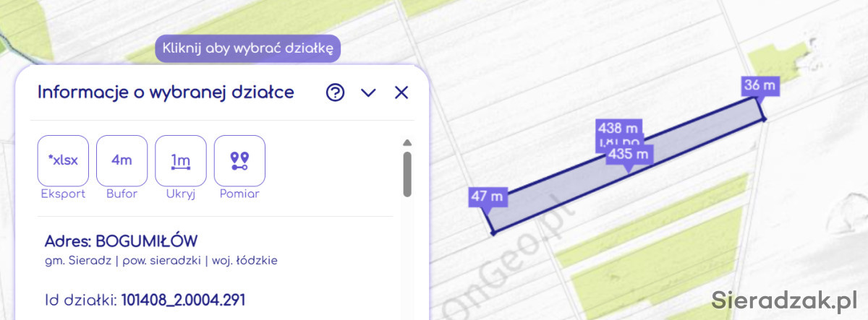The image size is (868, 320).
Task: Export parcel data with the xlsx icon
Action: [x=63, y=160]
